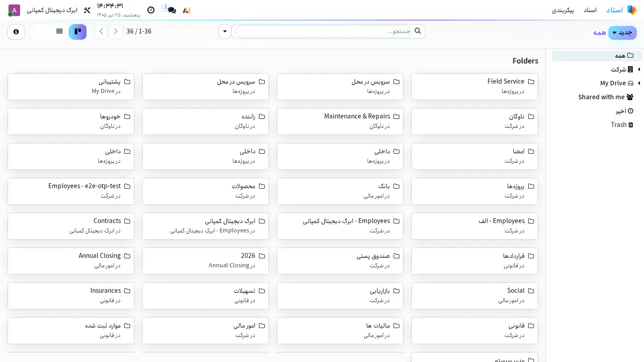Image resolution: width=644 pixels, height=362 pixels.
Task: Open the محصولات folder
Action: pyautogui.click(x=205, y=191)
